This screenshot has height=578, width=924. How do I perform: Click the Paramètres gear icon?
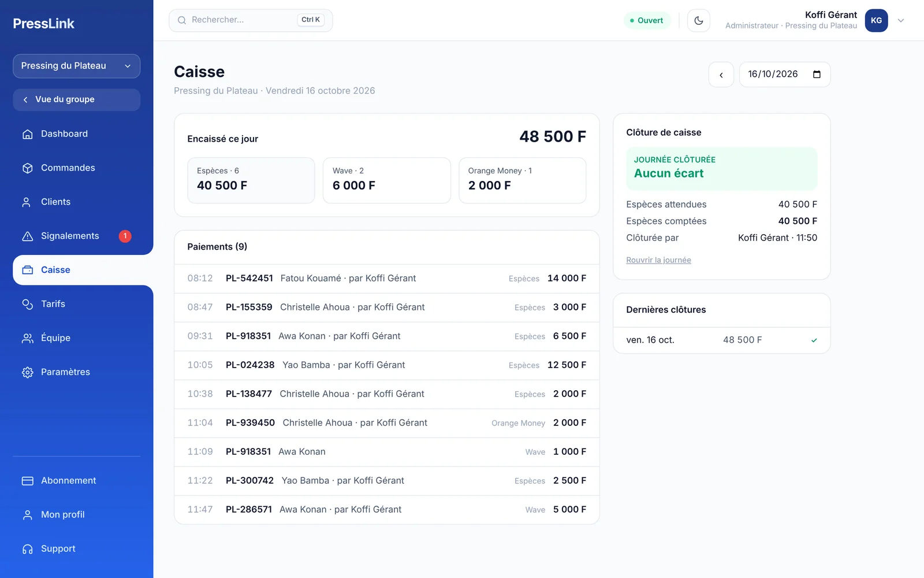click(x=27, y=372)
